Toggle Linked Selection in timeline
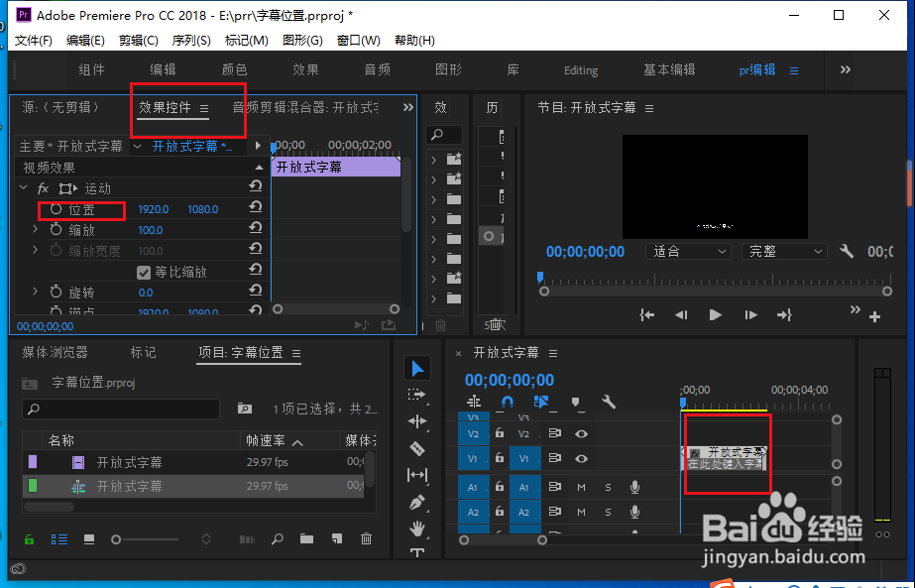This screenshot has width=915, height=588. click(541, 402)
